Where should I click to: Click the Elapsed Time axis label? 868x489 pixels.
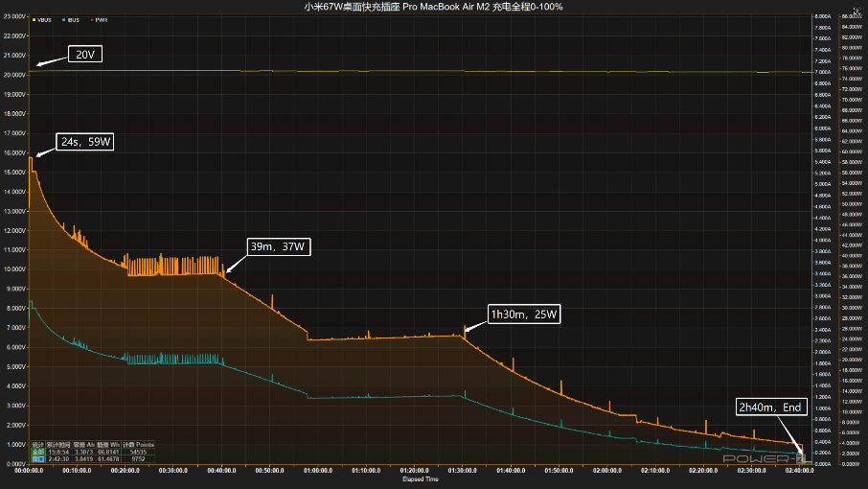(x=421, y=479)
